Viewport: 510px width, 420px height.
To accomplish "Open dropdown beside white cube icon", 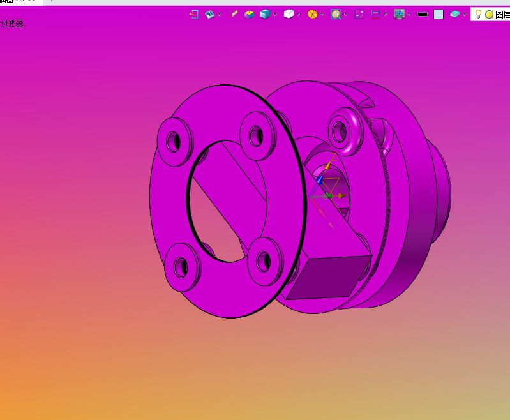I will (298, 15).
